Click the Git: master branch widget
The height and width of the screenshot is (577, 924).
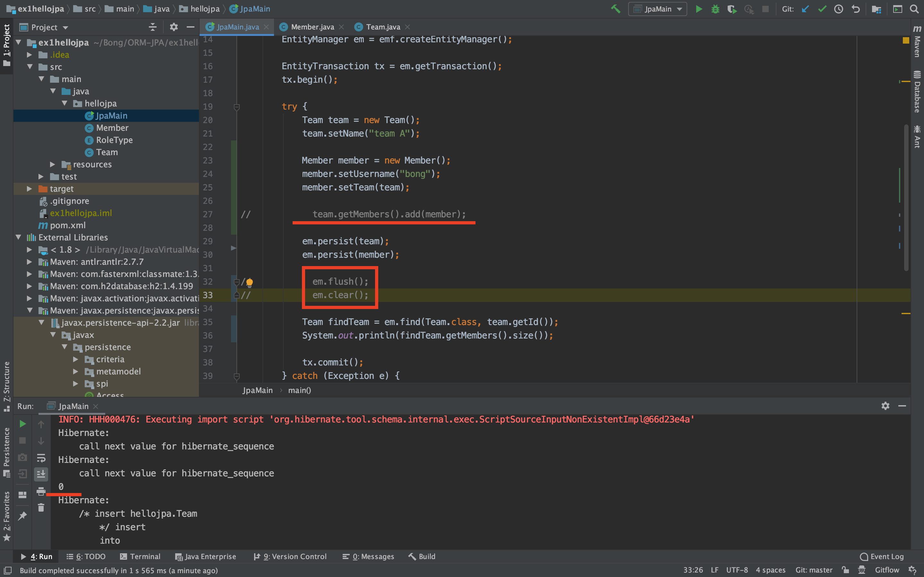click(814, 570)
